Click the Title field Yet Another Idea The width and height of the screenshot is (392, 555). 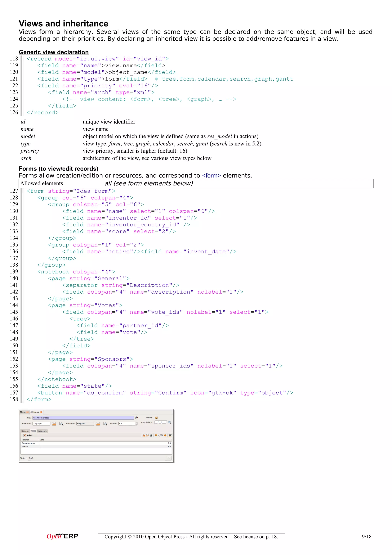click(83, 418)
